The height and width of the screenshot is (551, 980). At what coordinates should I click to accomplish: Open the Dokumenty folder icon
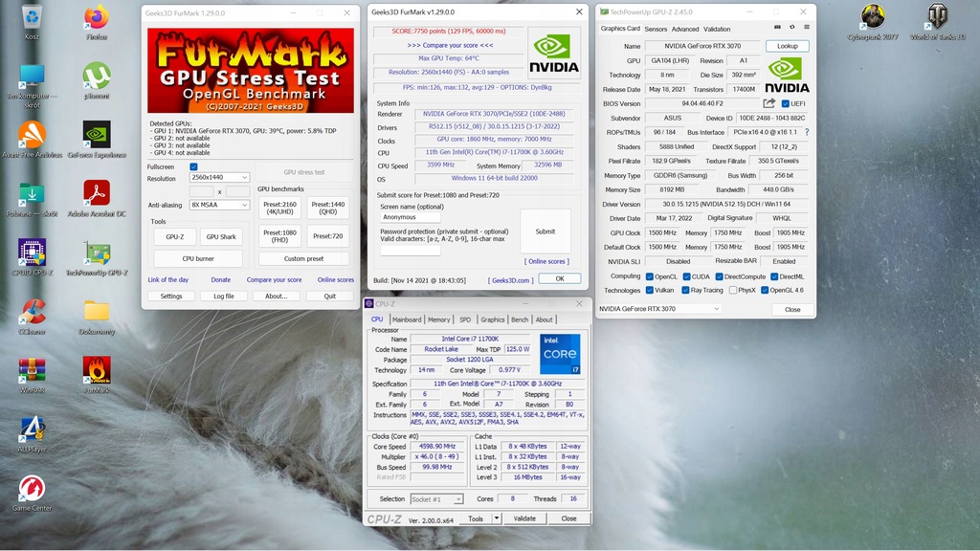click(97, 311)
